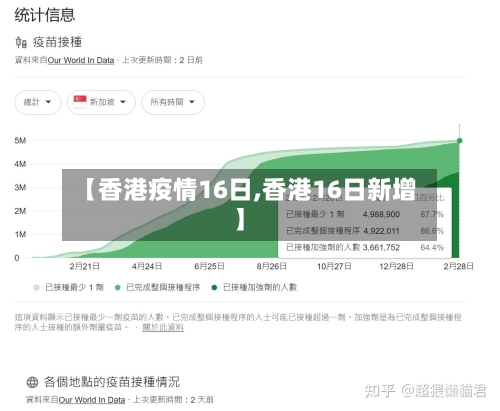
Task: Click the medium green 已完成整個接種程序 legend dot
Action: [x=117, y=287]
